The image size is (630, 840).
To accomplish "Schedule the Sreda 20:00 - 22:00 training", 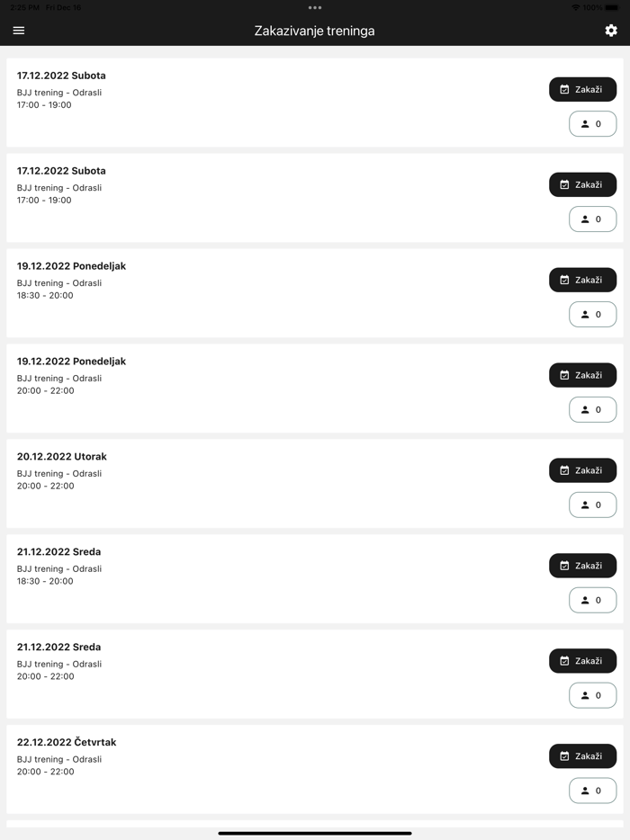I will pyautogui.click(x=582, y=661).
